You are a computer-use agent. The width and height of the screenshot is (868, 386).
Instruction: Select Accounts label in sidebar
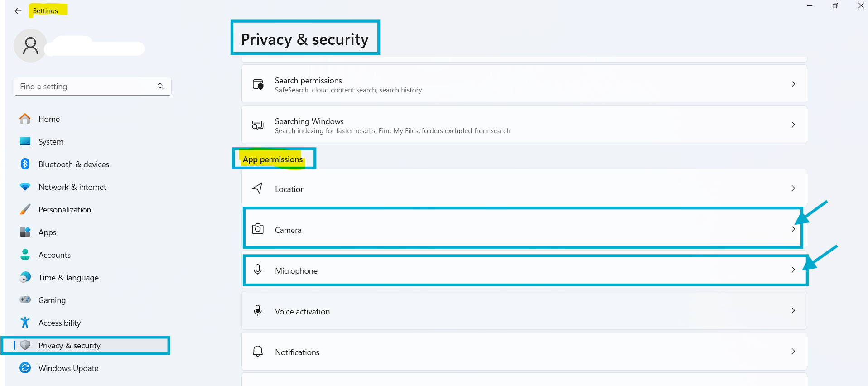[54, 255]
